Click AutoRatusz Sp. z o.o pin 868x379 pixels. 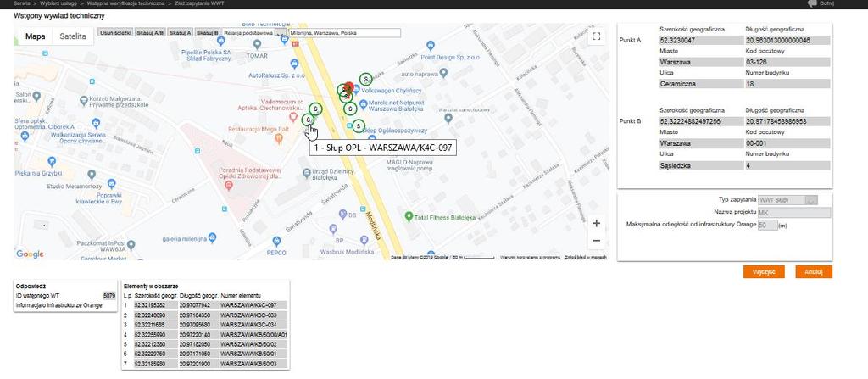292,64
